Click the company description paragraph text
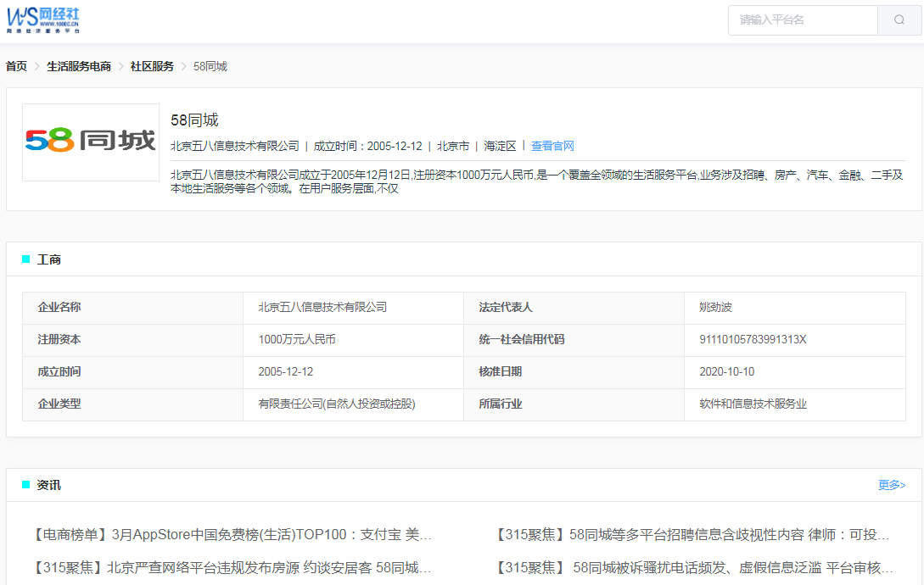 tap(536, 182)
